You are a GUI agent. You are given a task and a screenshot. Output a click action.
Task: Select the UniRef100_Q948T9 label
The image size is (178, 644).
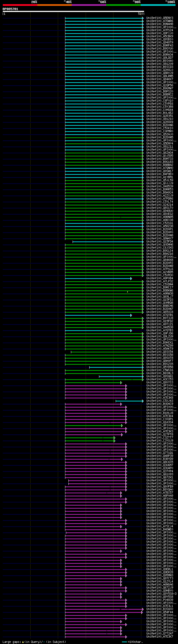coord(160,43)
